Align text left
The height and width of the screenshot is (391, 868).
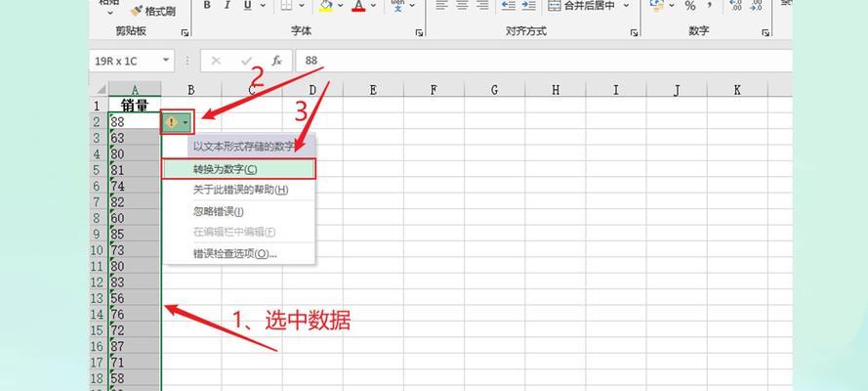(441, 6)
